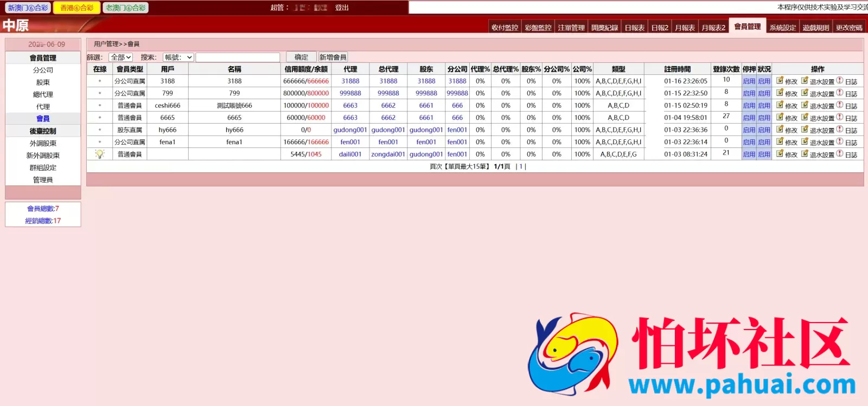Toggle the 停押 status for ceshi666
Screen dimensions: 868x406
pyautogui.click(x=749, y=106)
